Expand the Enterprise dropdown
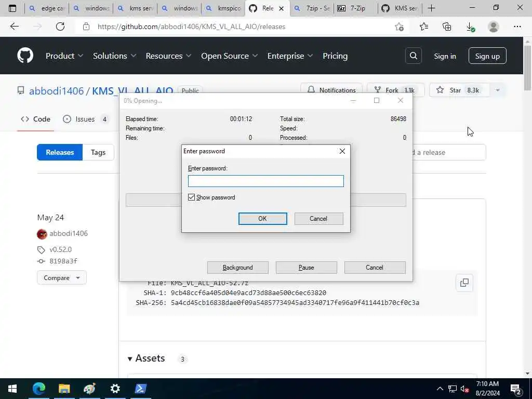 coord(290,56)
